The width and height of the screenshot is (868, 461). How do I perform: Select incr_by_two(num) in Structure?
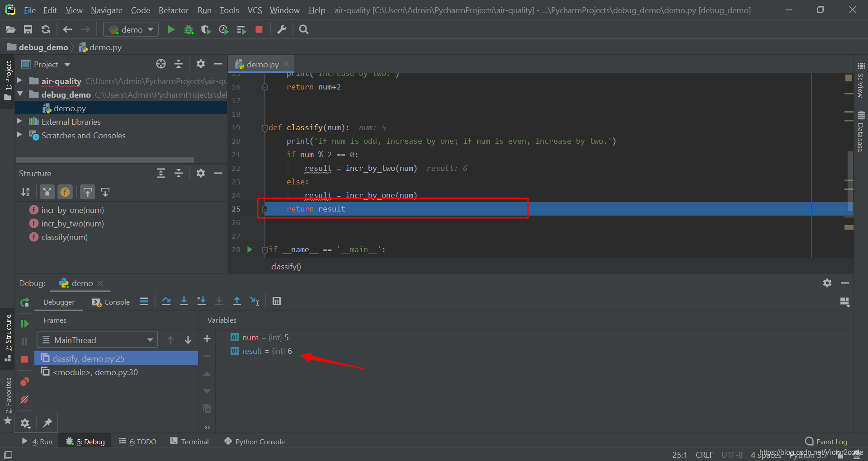click(72, 224)
